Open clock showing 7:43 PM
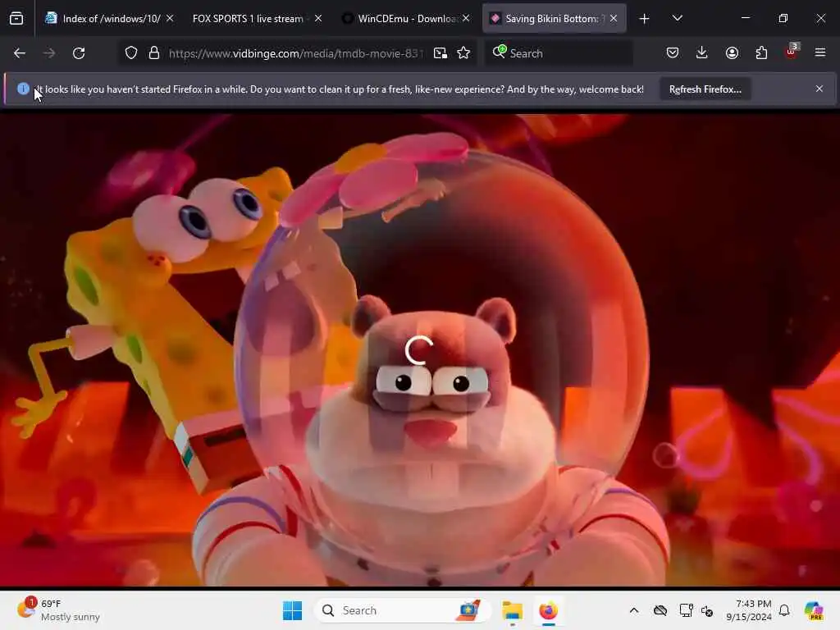 [x=748, y=610]
